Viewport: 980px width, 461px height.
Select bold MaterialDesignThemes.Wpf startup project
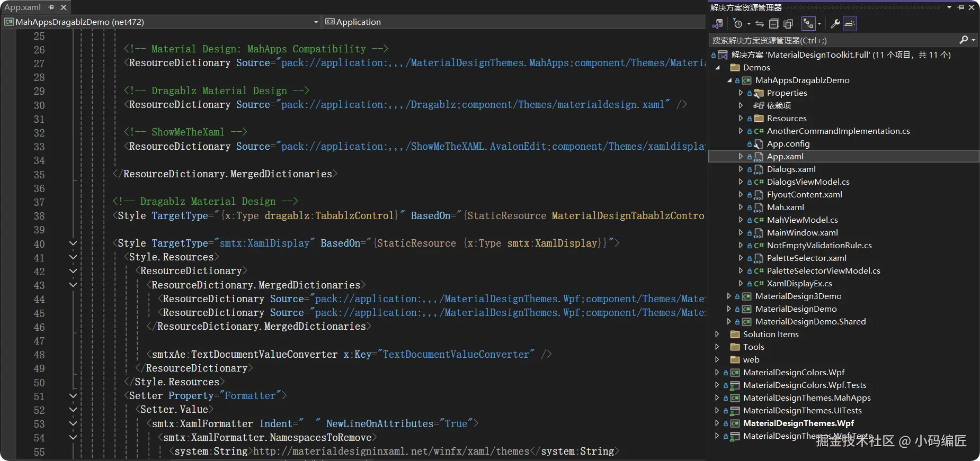(798, 423)
